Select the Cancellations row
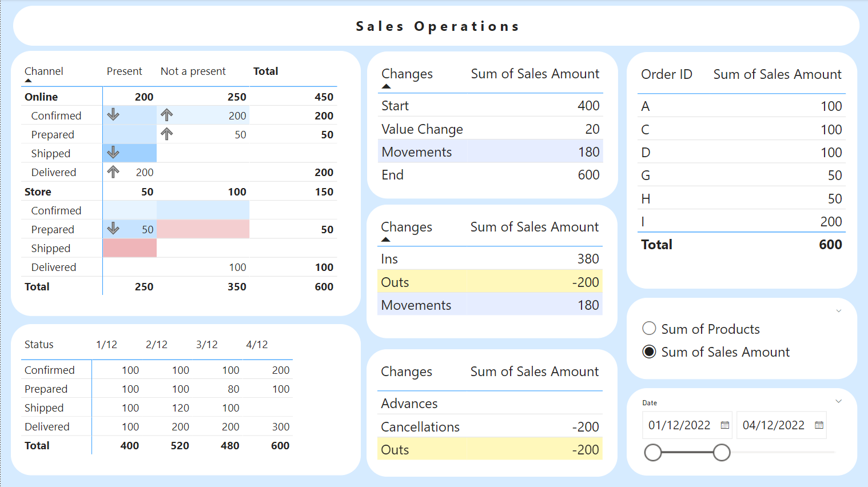 click(420, 427)
